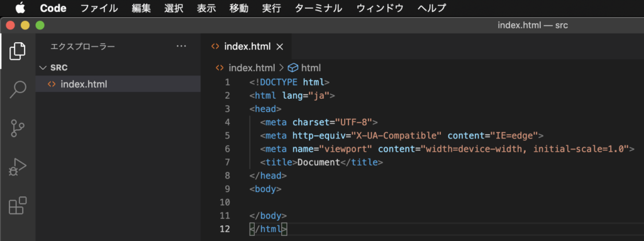Close the index.html editor tab

click(x=280, y=47)
